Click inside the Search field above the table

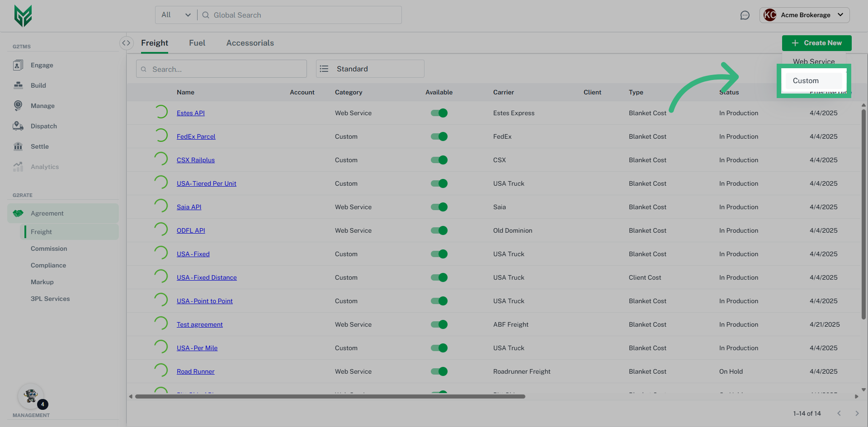[x=221, y=69]
